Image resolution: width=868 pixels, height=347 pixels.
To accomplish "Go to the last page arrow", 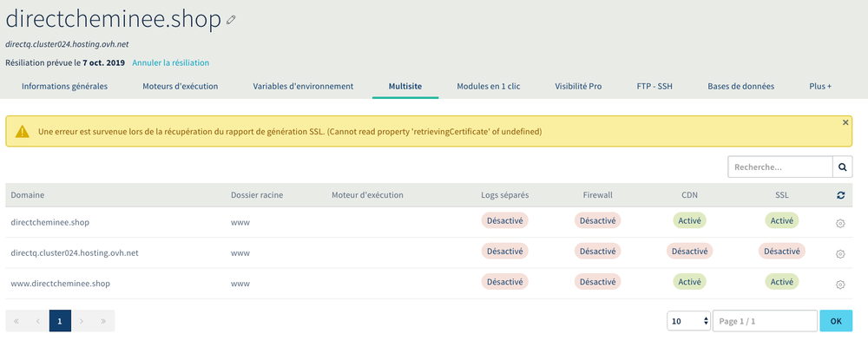I will [103, 321].
